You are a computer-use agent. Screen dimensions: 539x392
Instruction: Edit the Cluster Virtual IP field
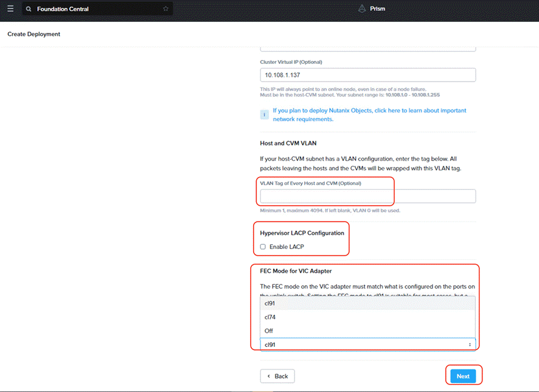pos(368,75)
